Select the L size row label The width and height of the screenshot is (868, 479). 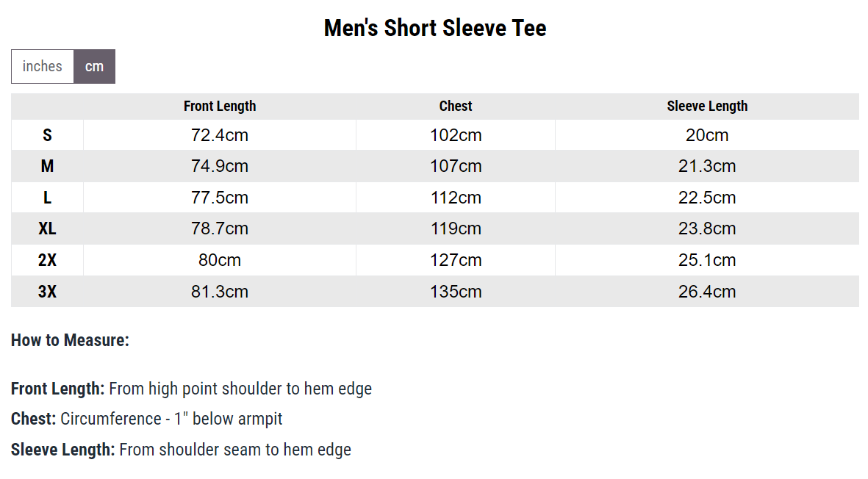pos(48,198)
